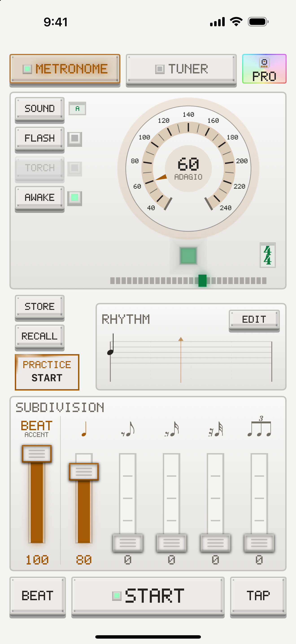Tap the 60 BPM Adagio tempo display

[188, 168]
